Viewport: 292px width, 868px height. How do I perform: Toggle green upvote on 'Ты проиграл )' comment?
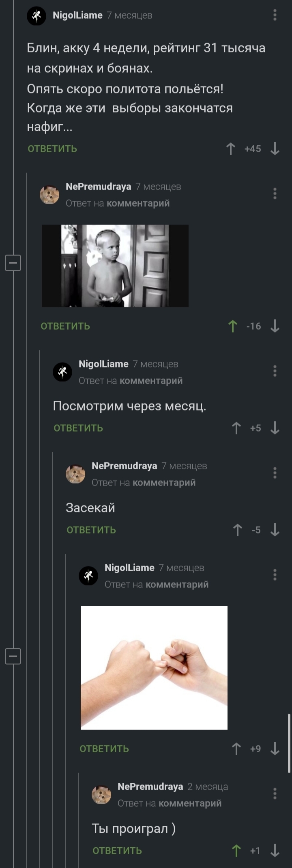[236, 851]
